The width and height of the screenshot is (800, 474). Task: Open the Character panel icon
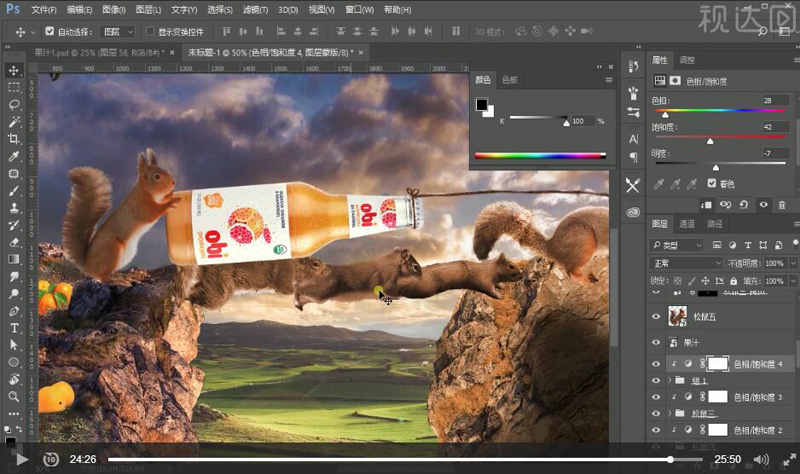tap(633, 139)
